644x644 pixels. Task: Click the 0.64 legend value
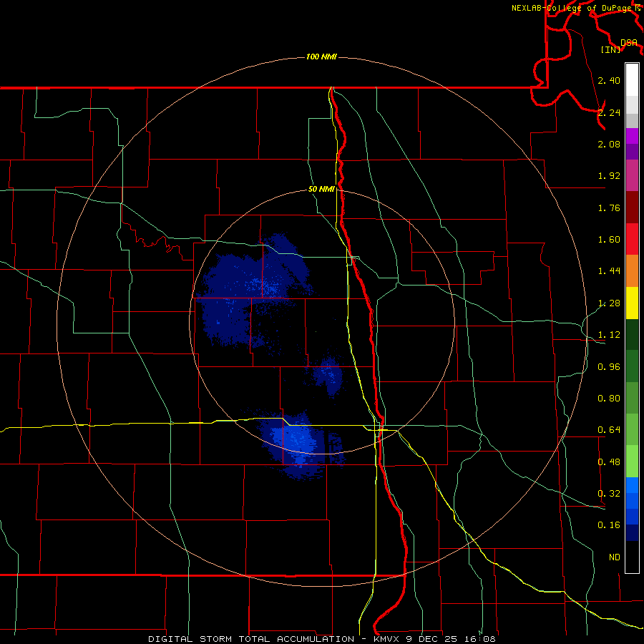tap(609, 430)
